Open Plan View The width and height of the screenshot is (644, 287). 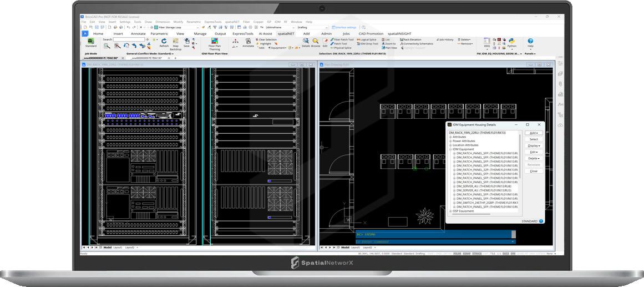pyautogui.click(x=389, y=48)
